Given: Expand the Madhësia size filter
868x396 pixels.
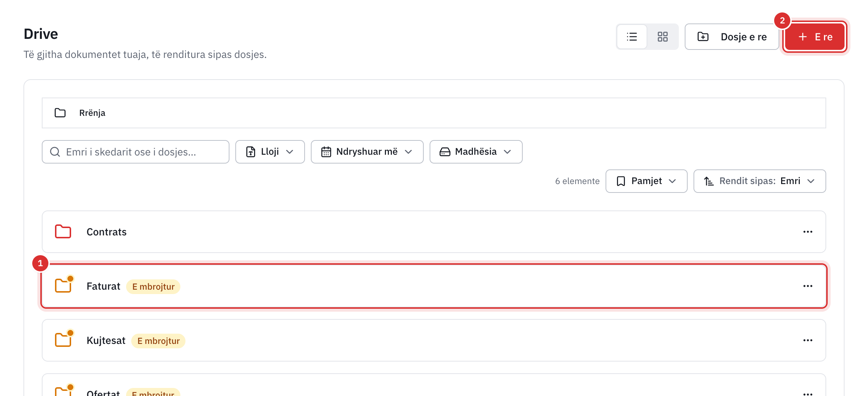Looking at the screenshot, I should pos(476,152).
